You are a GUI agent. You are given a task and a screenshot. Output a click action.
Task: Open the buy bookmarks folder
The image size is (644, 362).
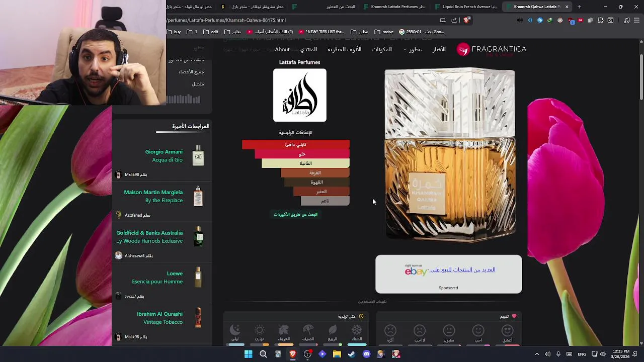pos(174,32)
